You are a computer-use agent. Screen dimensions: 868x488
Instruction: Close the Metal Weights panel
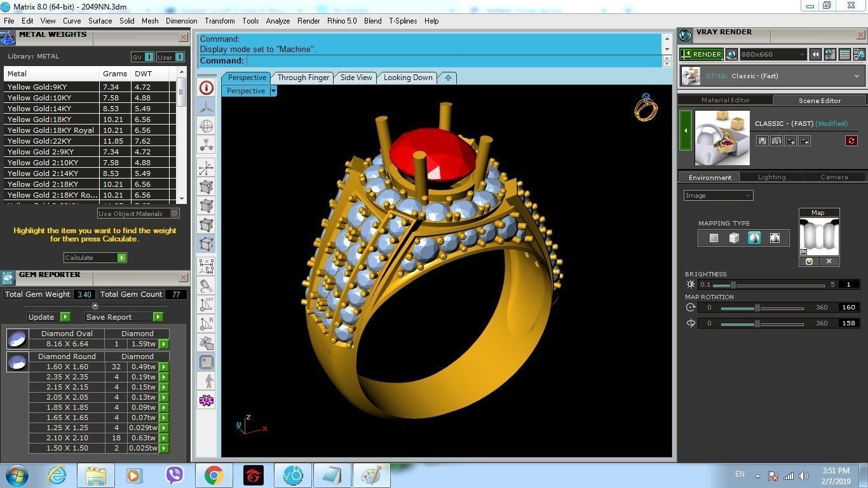(x=183, y=37)
